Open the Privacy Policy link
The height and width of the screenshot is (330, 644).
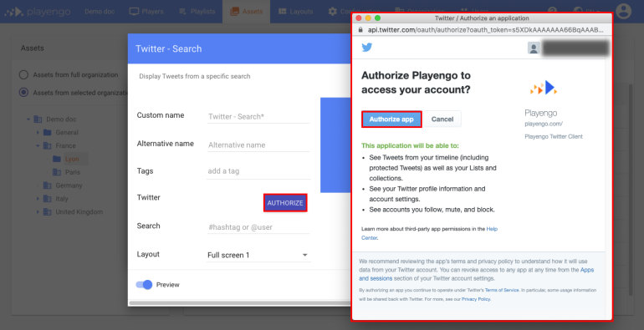click(476, 299)
